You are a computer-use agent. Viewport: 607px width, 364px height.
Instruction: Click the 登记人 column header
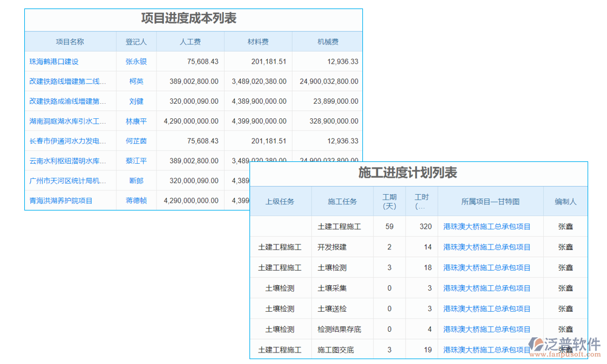[x=136, y=41]
